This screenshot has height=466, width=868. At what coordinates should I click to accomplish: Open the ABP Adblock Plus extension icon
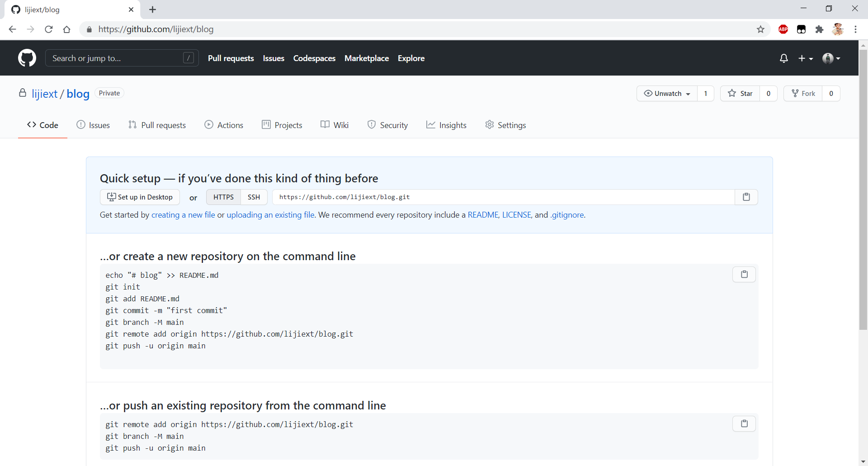click(x=783, y=29)
